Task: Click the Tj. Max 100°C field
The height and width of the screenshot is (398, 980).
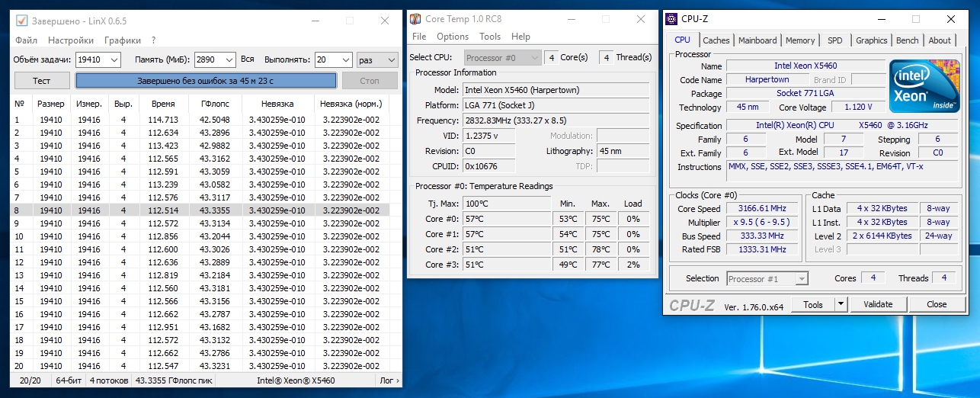Action: coord(506,204)
